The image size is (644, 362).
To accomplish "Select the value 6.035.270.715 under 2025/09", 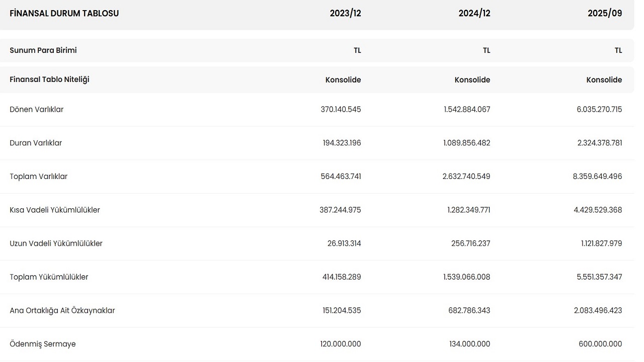I will (599, 110).
